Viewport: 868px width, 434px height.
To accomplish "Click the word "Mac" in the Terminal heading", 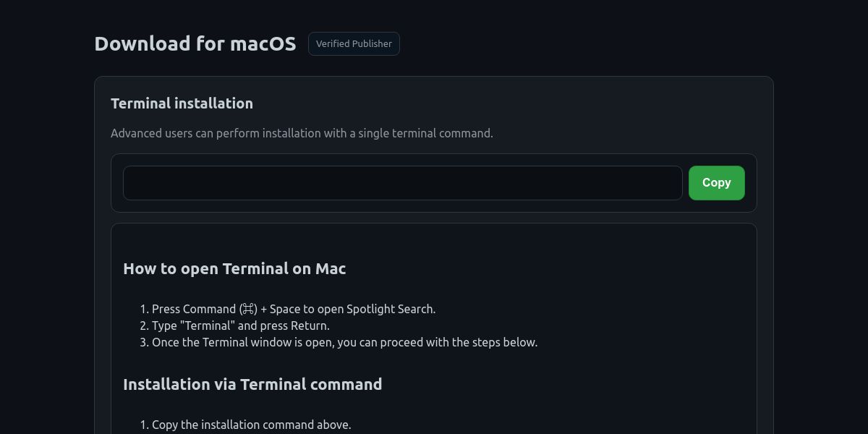I will 331,268.
